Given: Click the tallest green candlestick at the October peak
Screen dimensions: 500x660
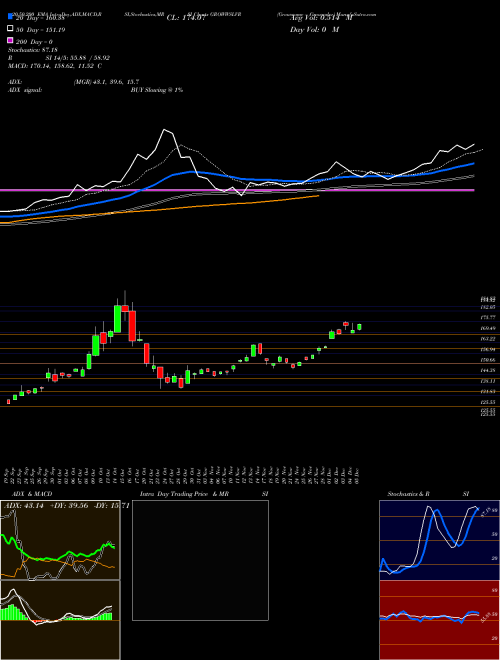Looking at the screenshot, I should click(x=118, y=319).
